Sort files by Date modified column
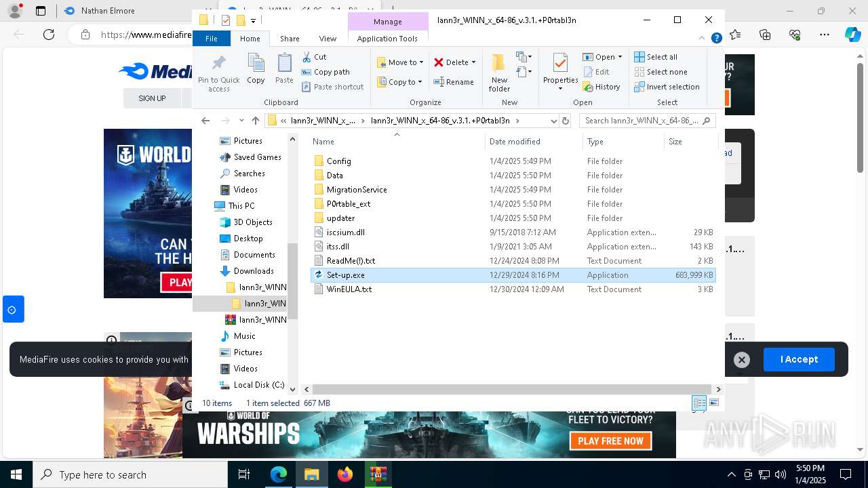The width and height of the screenshot is (868, 488). click(534, 142)
